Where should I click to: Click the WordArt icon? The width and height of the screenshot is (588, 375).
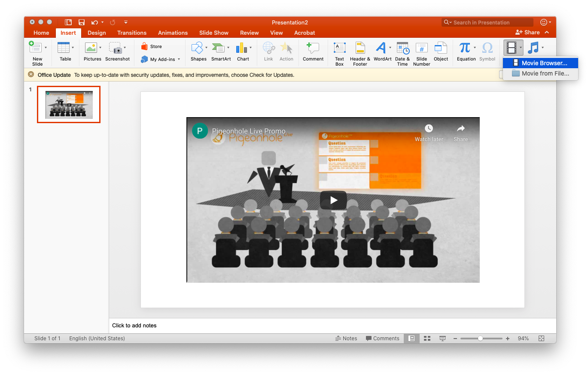click(381, 47)
